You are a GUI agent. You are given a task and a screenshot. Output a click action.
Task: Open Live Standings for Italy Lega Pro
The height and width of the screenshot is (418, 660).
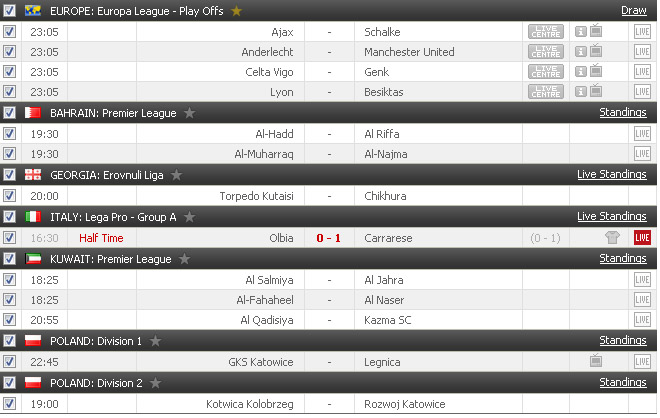click(612, 216)
